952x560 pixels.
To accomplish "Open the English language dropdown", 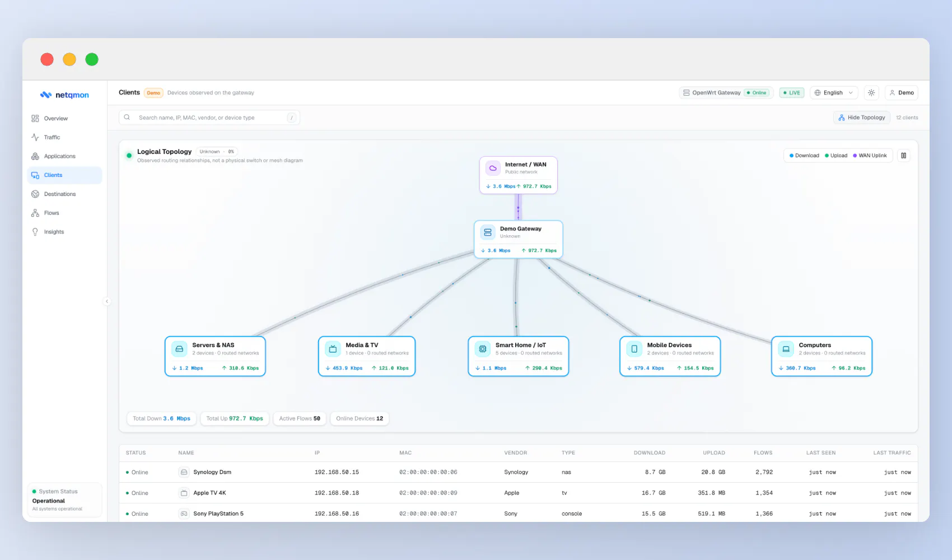I will point(834,93).
